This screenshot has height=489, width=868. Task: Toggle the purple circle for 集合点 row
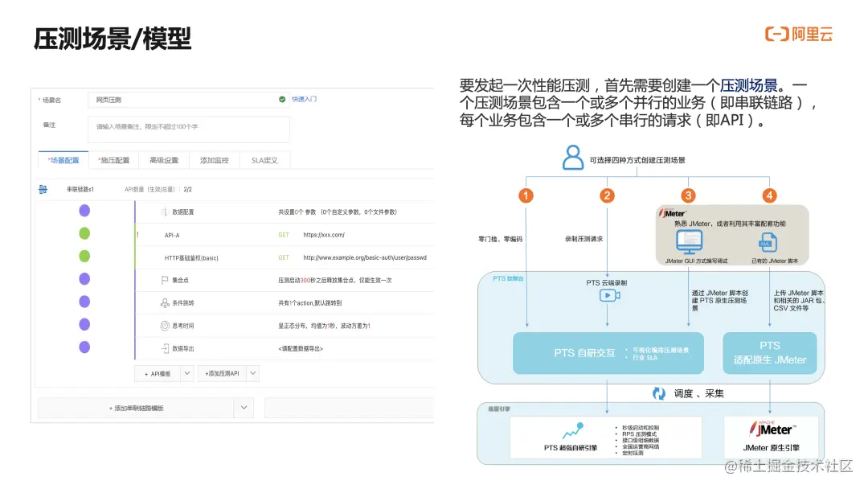click(x=84, y=278)
